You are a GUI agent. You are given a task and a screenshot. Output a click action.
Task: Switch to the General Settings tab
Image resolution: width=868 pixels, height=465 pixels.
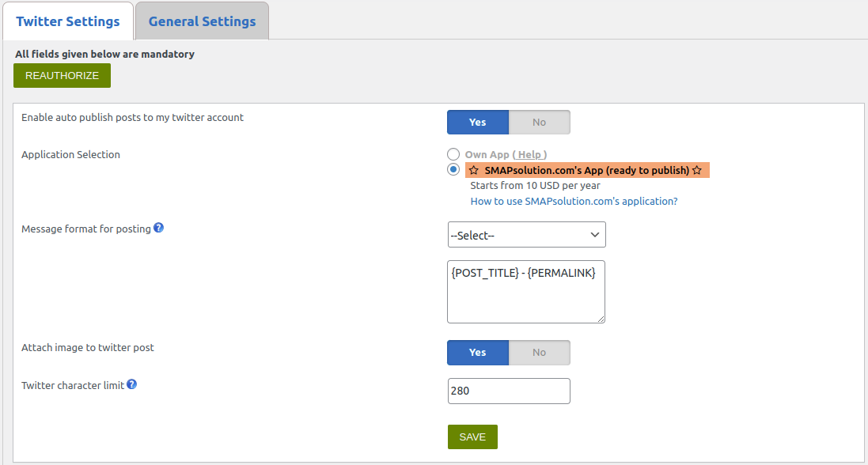click(x=202, y=21)
